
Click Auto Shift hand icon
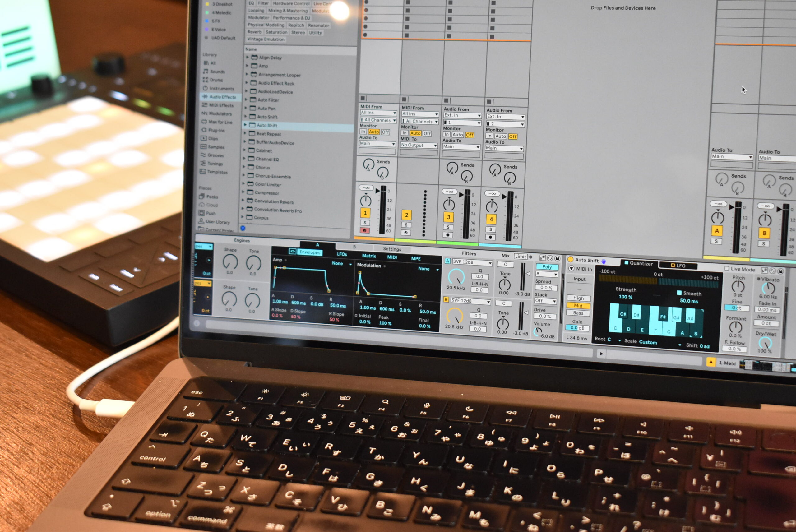coord(604,261)
